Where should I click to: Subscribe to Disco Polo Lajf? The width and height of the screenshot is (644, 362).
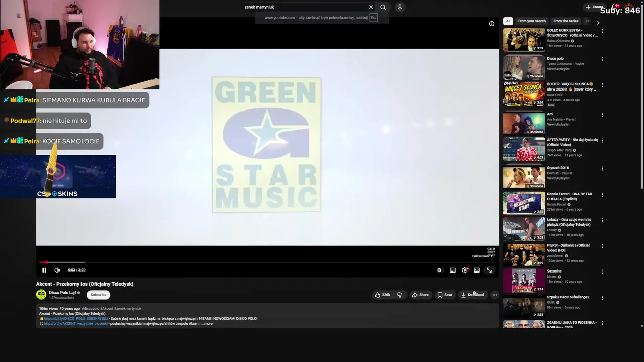(x=98, y=295)
